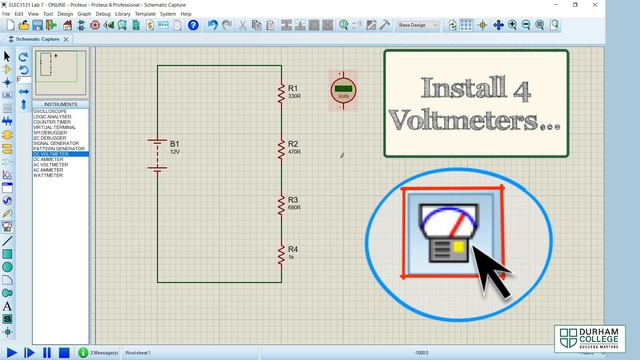Select the 2D Graphics Box tool
640x360 pixels.
point(7,254)
